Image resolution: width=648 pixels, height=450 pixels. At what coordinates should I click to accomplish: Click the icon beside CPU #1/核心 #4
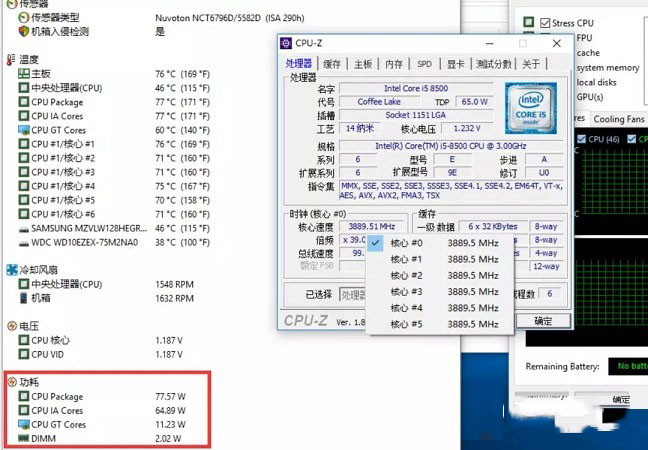pos(24,186)
